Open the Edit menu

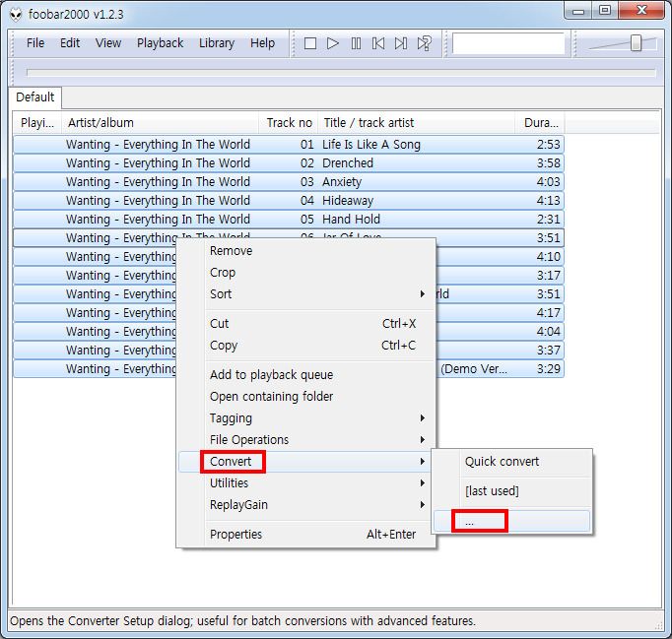(x=70, y=42)
